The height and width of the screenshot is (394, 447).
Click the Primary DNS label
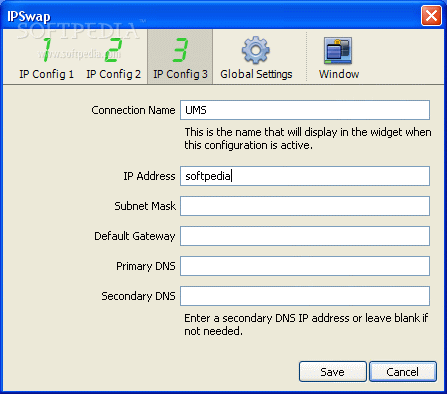click(x=146, y=266)
